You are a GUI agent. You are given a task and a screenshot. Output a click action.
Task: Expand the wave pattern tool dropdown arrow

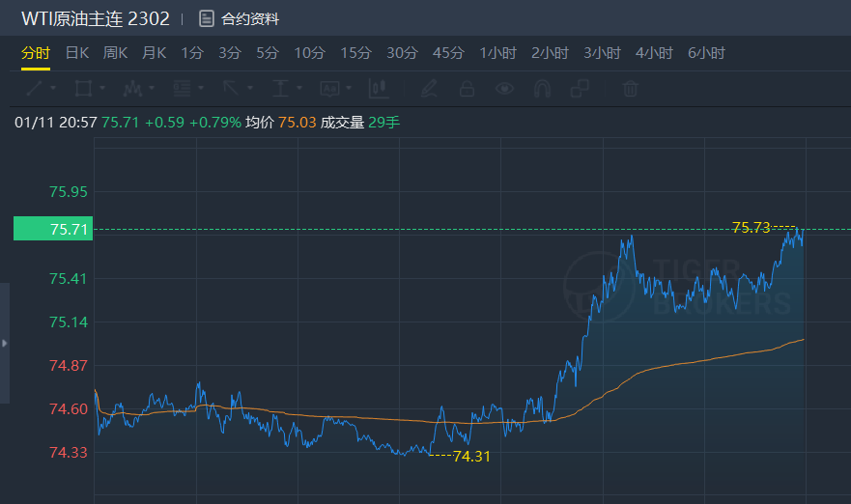pyautogui.click(x=152, y=88)
